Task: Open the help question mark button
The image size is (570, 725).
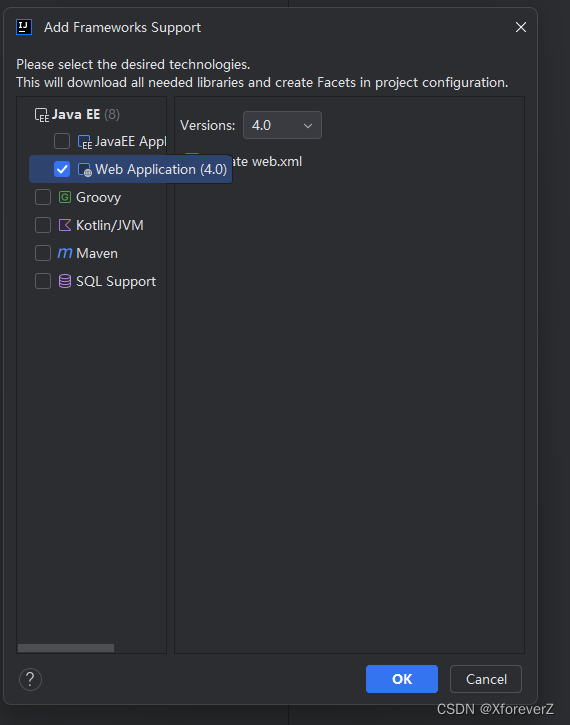Action: tap(31, 679)
